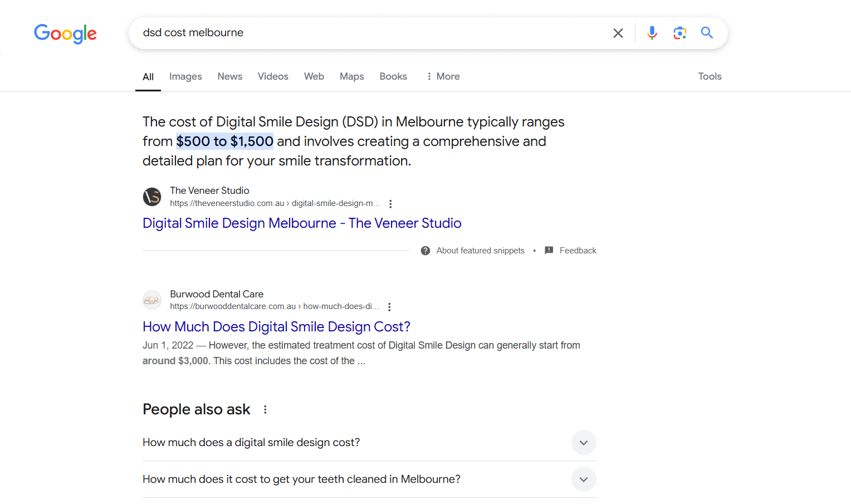Image resolution: width=851 pixels, height=504 pixels.
Task: Start voice search with microphone
Action: (652, 33)
